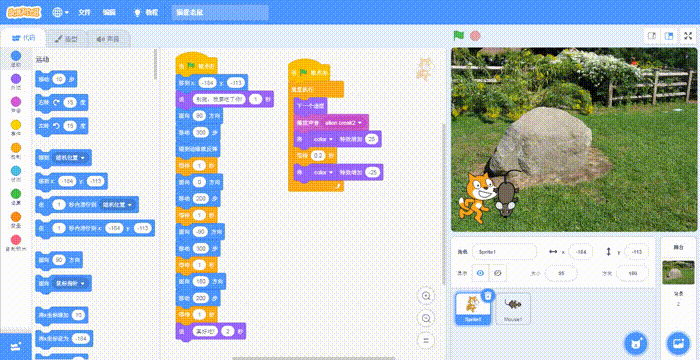Show the sprite using the eye icon
The height and width of the screenshot is (360, 700).
point(480,273)
